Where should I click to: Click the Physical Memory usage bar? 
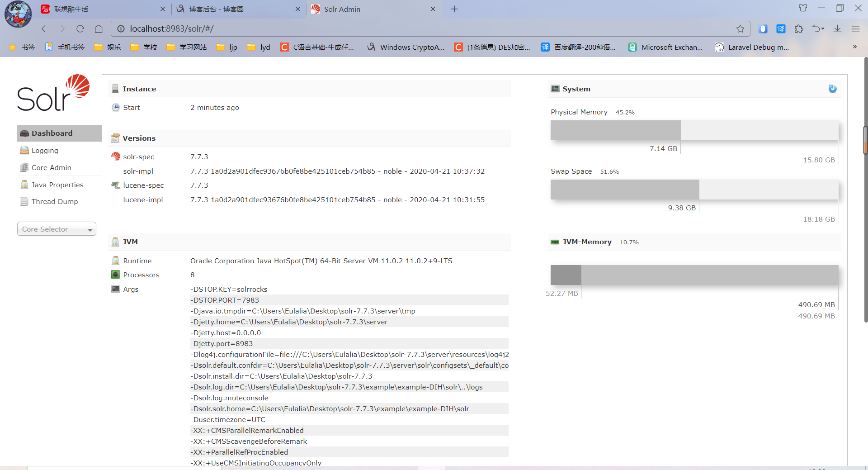[694, 130]
